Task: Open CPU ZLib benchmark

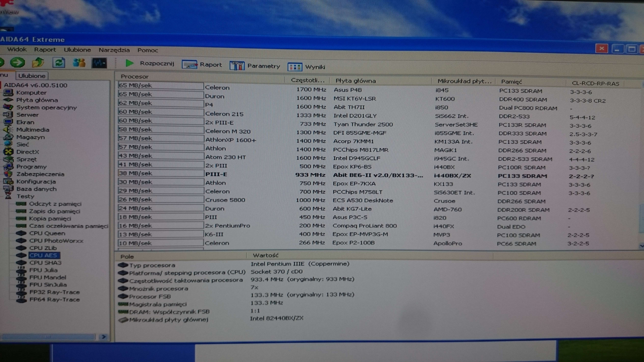Action: click(x=43, y=248)
